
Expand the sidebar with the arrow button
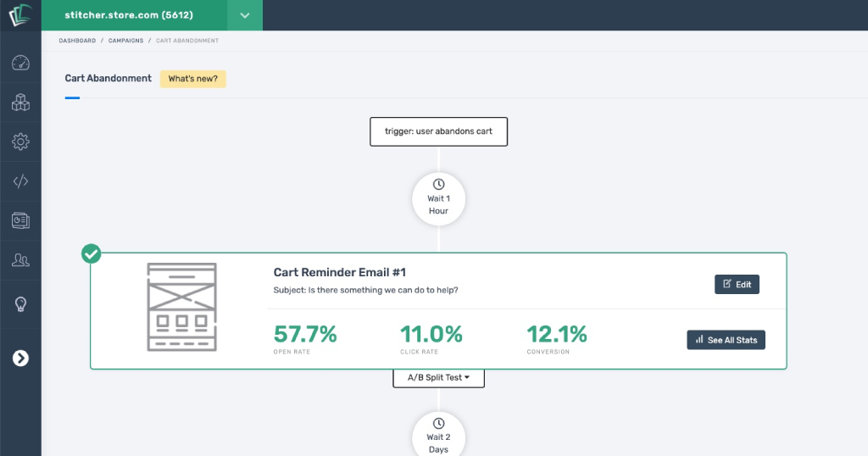pyautogui.click(x=20, y=359)
